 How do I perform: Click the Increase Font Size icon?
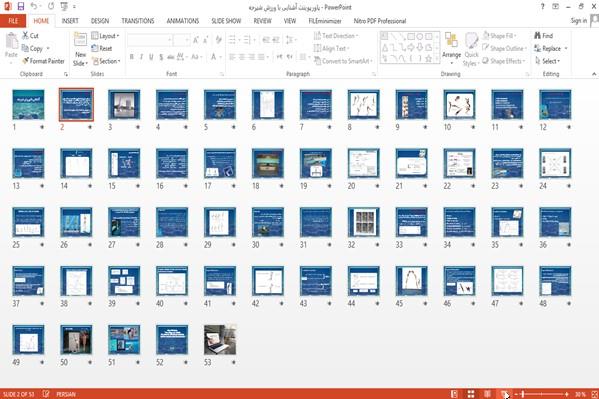[196, 40]
